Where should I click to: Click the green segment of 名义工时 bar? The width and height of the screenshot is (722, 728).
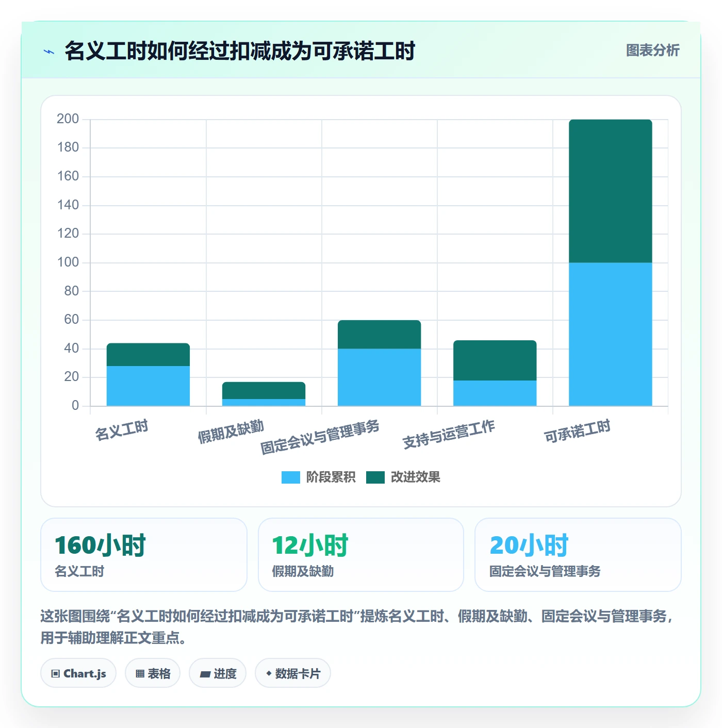[148, 355]
